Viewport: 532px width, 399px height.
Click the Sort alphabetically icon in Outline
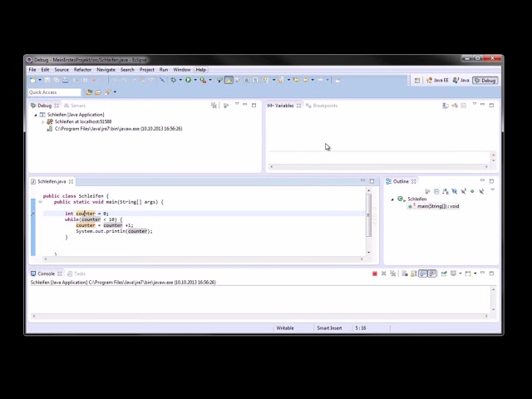pos(446,191)
